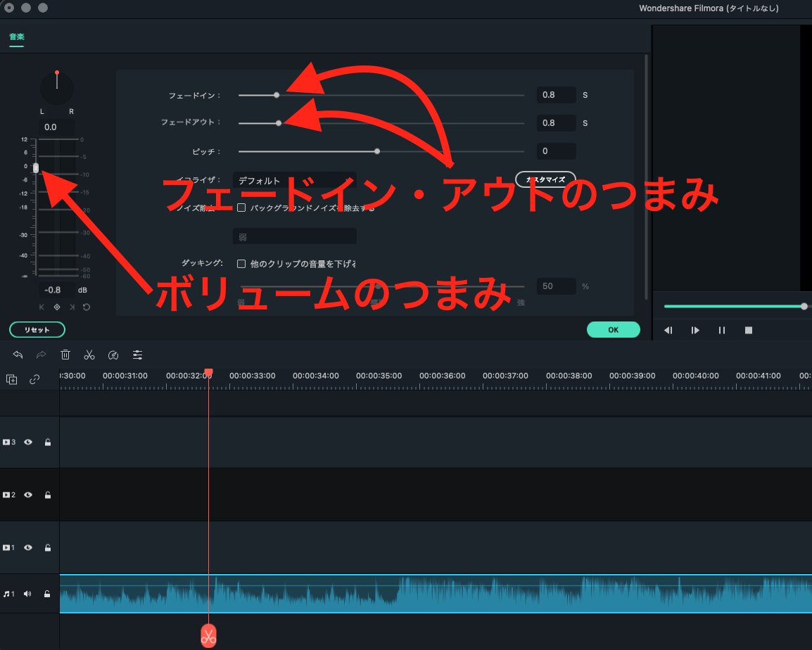Image resolution: width=812 pixels, height=650 pixels.
Task: Click the Redo icon in the toolbar
Action: point(40,355)
